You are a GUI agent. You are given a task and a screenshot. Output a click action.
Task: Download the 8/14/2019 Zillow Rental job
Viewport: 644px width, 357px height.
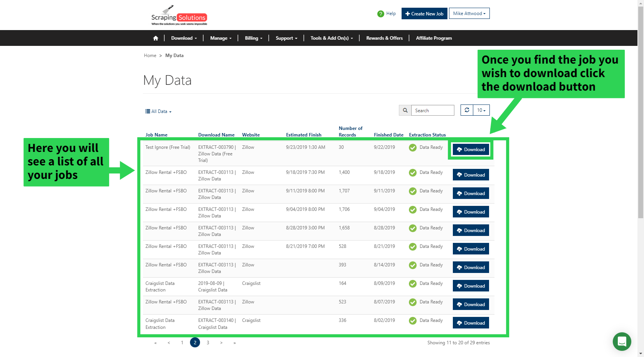pos(471,268)
